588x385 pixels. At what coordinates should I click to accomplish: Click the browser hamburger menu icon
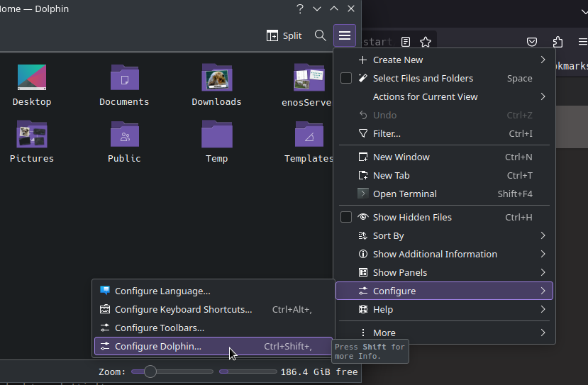583,42
